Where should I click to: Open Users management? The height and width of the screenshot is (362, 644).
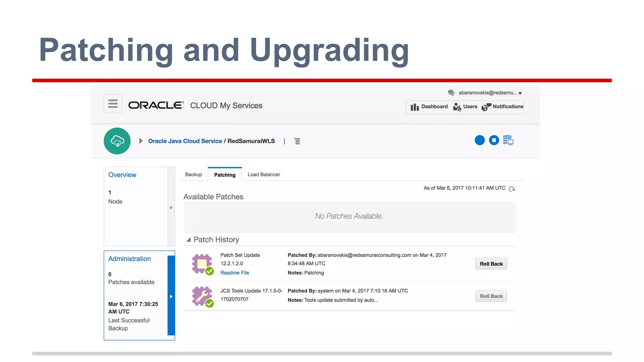coord(465,107)
